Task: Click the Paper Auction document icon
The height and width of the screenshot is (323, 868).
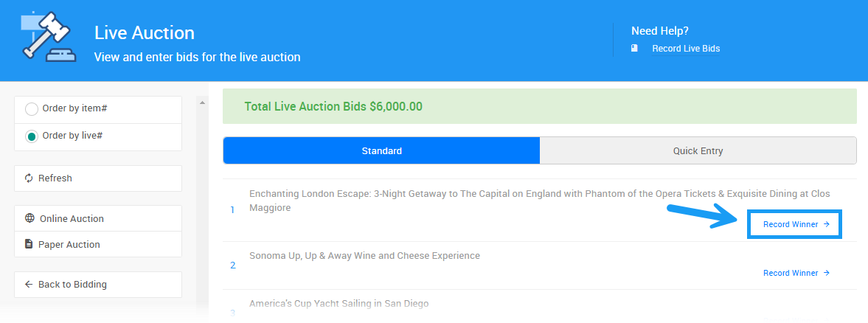Action: click(x=29, y=244)
